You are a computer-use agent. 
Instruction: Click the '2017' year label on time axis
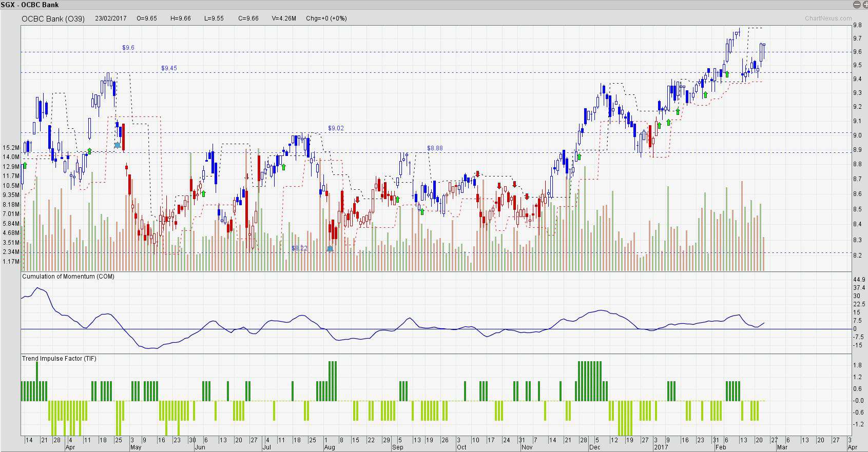click(660, 447)
